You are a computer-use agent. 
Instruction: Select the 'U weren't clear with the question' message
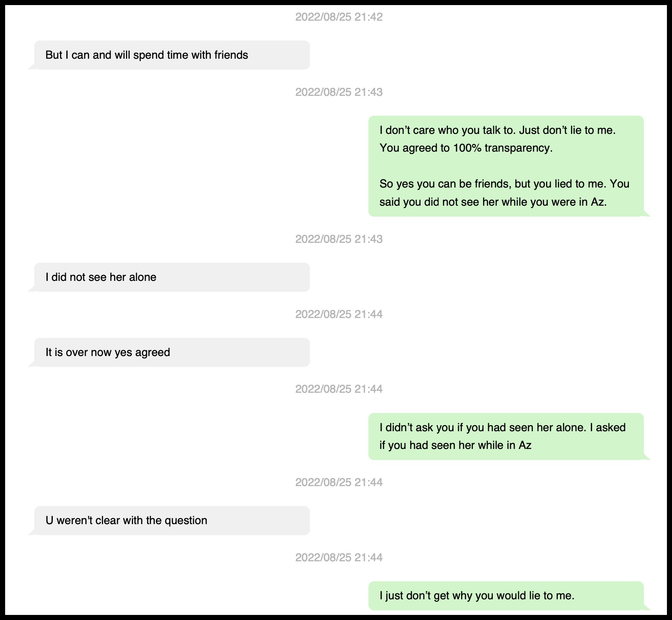(171, 521)
